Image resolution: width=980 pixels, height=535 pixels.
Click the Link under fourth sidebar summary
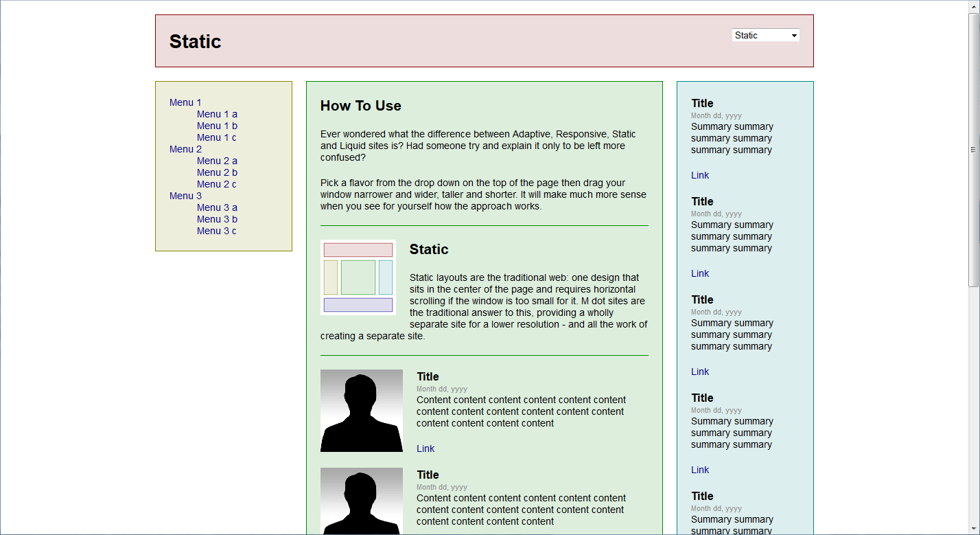(700, 470)
